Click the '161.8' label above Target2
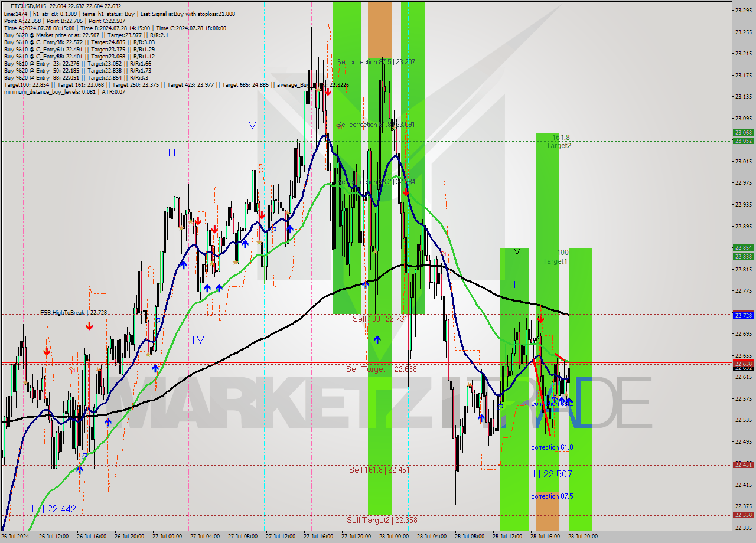756x543 pixels. pyautogui.click(x=561, y=138)
